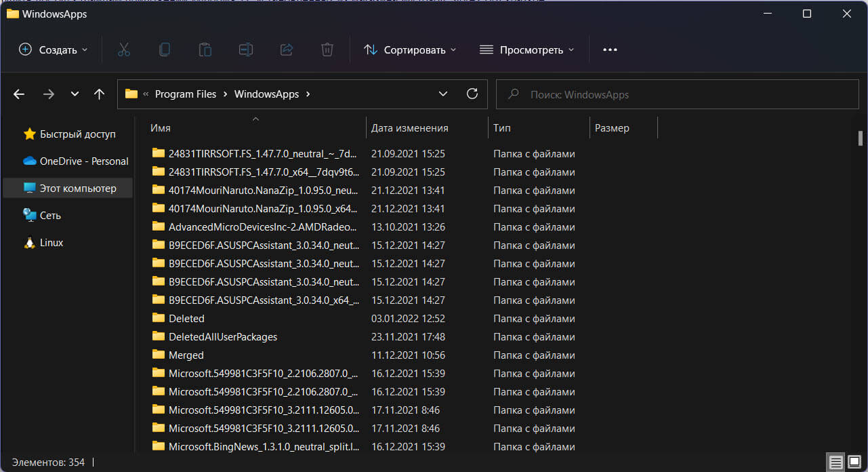Click the hidden path chevrons in the address bar

point(146,94)
